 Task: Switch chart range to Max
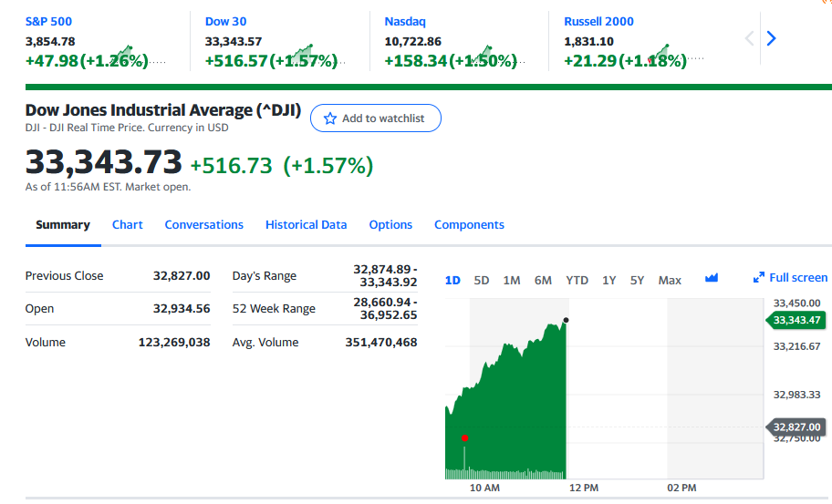click(670, 281)
